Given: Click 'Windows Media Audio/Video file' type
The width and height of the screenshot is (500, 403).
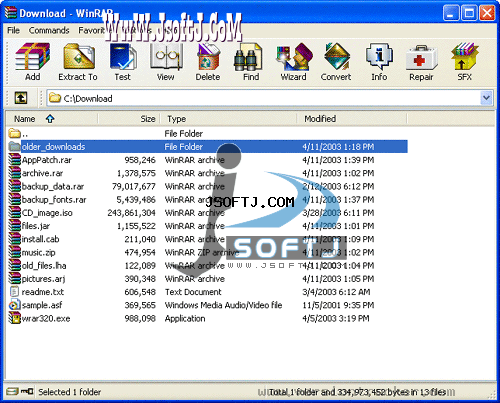Looking at the screenshot, I should (x=223, y=305).
